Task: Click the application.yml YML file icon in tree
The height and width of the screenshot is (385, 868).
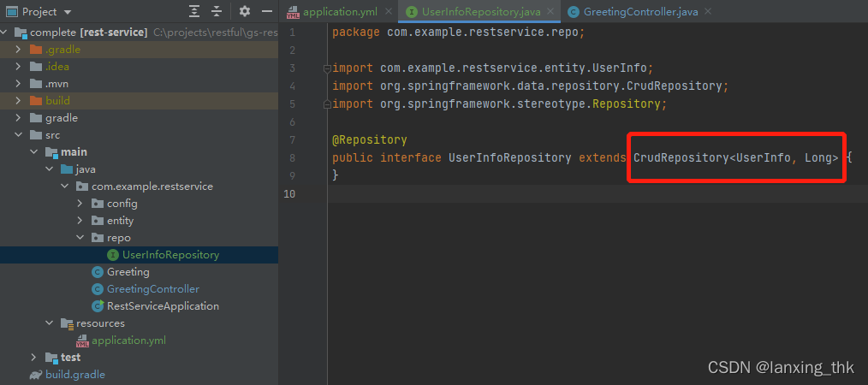Action: (x=82, y=341)
